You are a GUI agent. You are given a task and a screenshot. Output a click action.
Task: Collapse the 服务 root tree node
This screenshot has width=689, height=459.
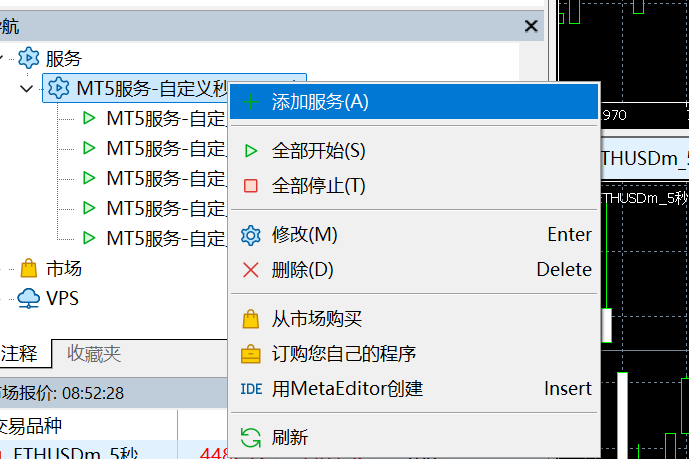point(4,59)
